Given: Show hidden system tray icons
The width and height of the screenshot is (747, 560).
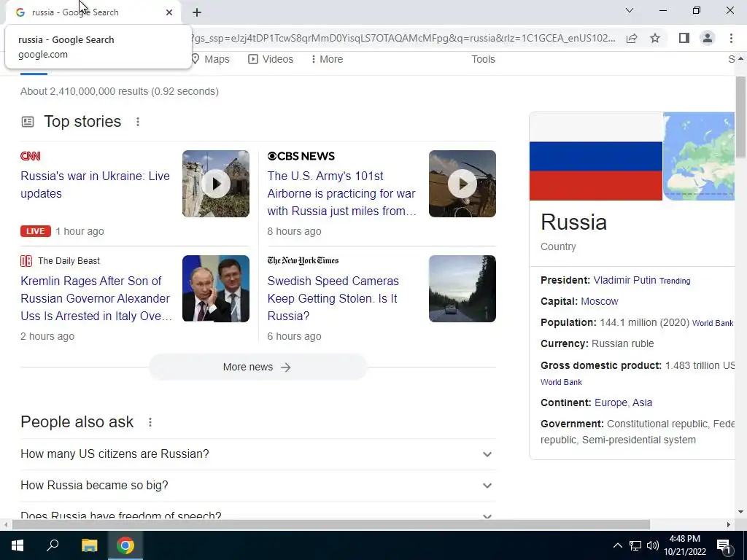Looking at the screenshot, I should tap(617, 545).
